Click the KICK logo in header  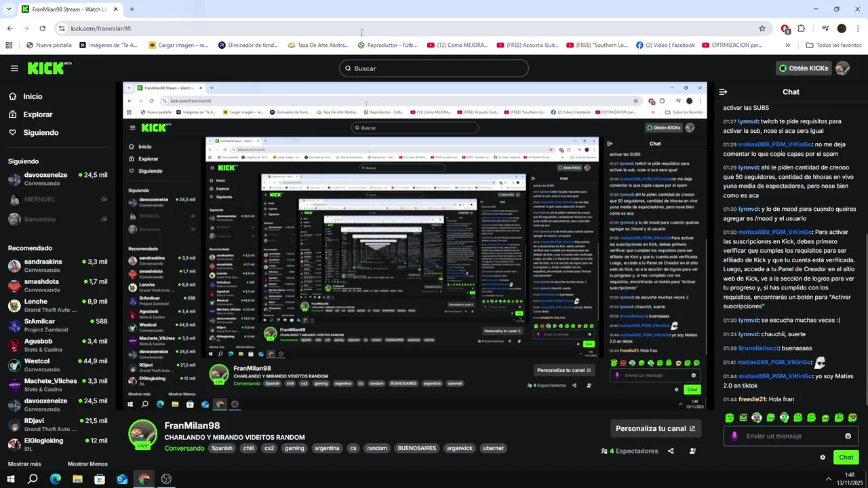(x=49, y=68)
